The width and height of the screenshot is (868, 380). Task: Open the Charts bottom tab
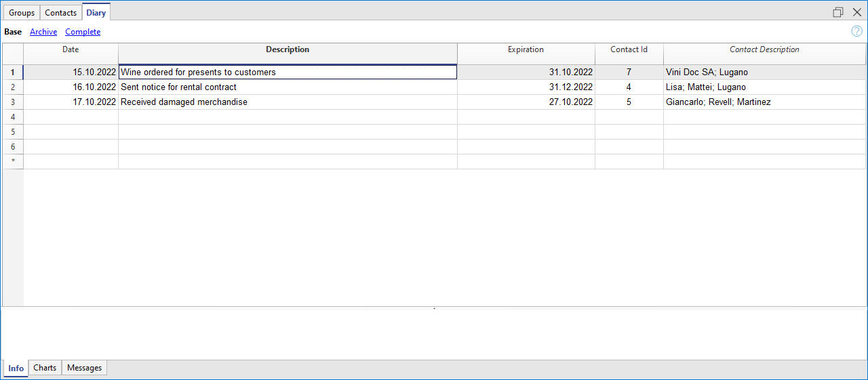pos(45,368)
